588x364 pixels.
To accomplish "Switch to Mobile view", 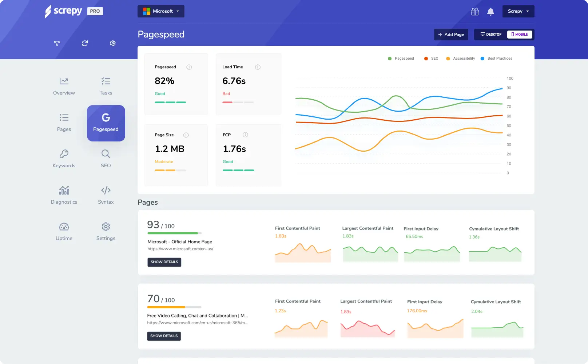I will tap(520, 35).
